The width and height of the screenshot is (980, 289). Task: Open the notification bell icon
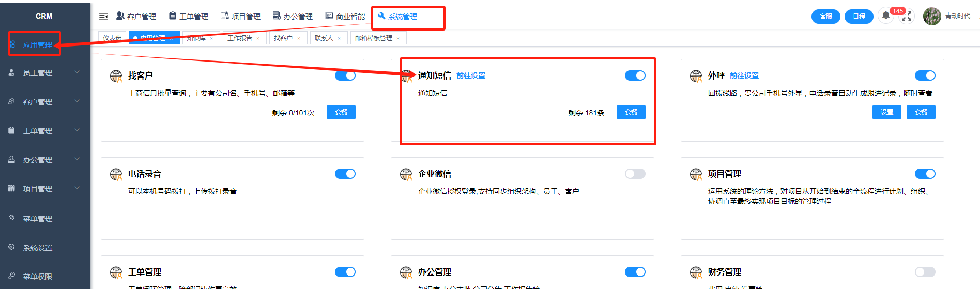tap(885, 16)
